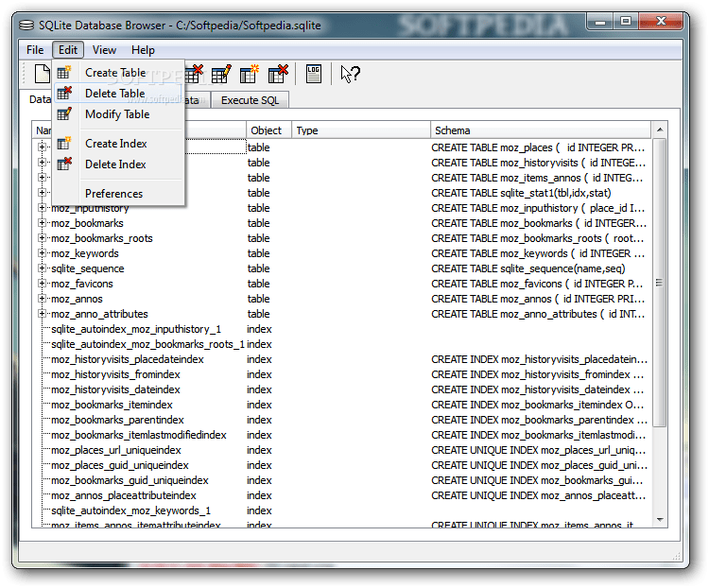This screenshot has width=709, height=588.
Task: Select moz_historyvisits_placedateindex row
Action: pos(341,359)
